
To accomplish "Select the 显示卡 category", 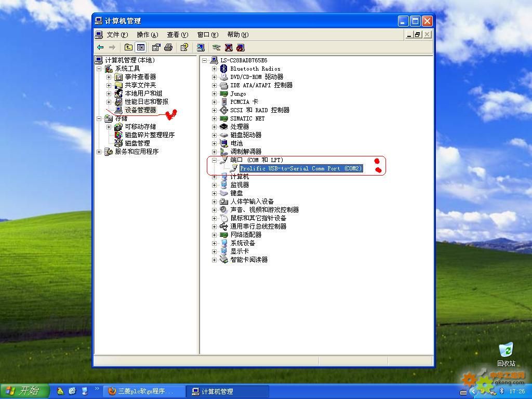I will [x=240, y=251].
